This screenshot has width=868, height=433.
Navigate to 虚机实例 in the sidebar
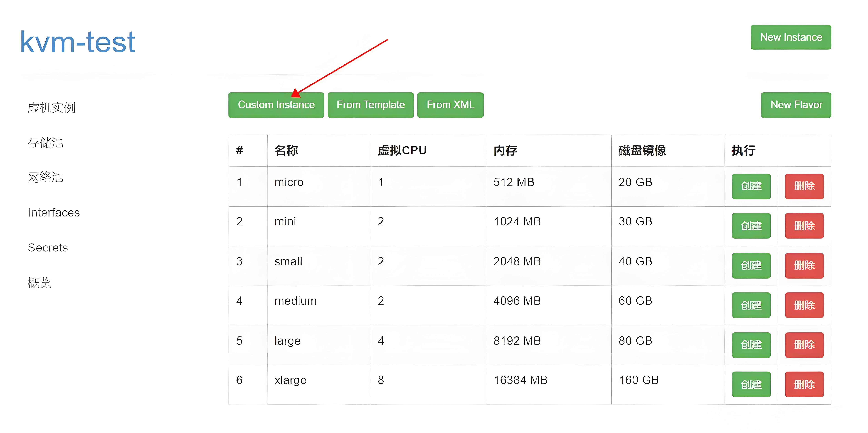52,107
